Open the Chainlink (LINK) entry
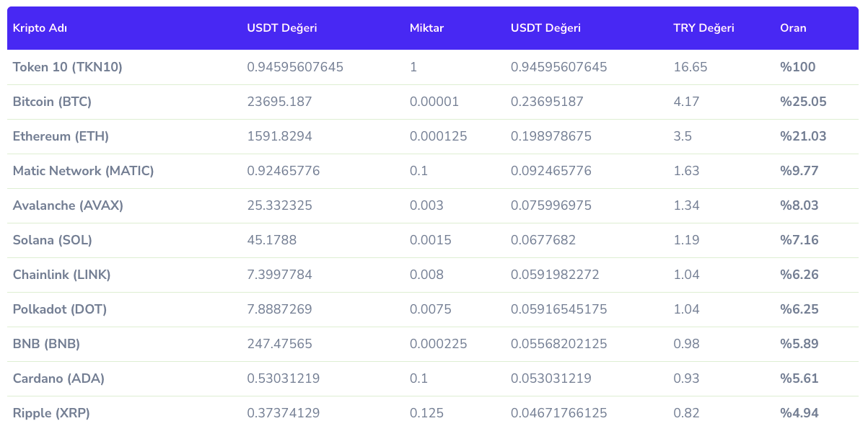Screen dimensions: 868x439 coord(61,275)
